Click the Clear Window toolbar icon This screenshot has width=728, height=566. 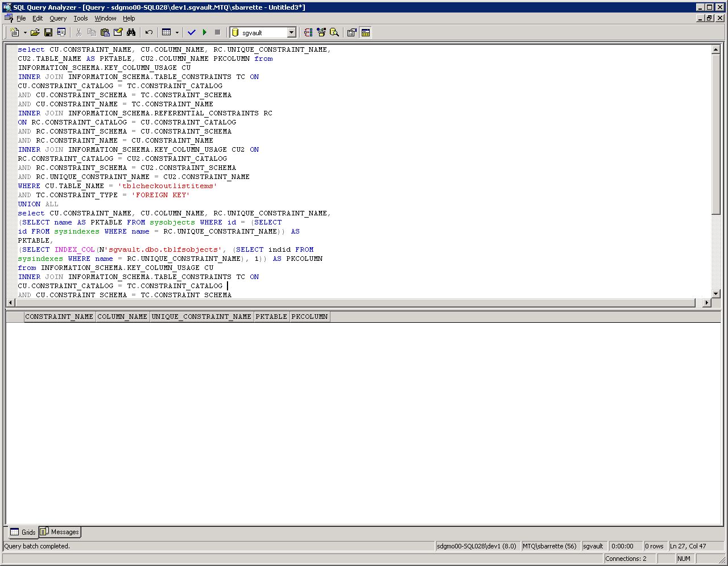(x=118, y=32)
